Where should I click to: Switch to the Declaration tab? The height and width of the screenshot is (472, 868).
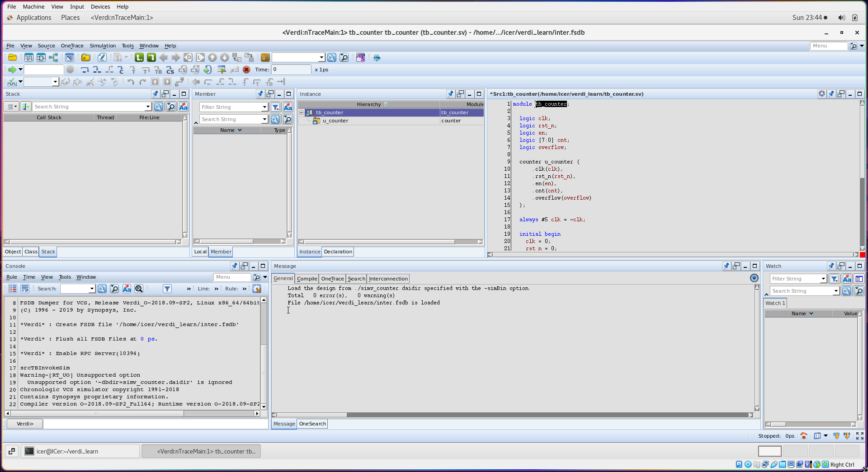coord(338,252)
